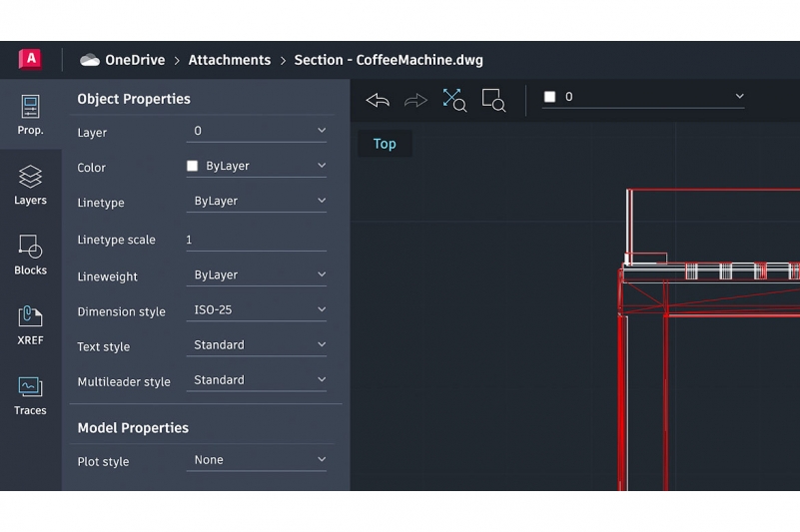Click the AutoCAD logo icon
The height and width of the screenshot is (532, 800).
point(30,59)
